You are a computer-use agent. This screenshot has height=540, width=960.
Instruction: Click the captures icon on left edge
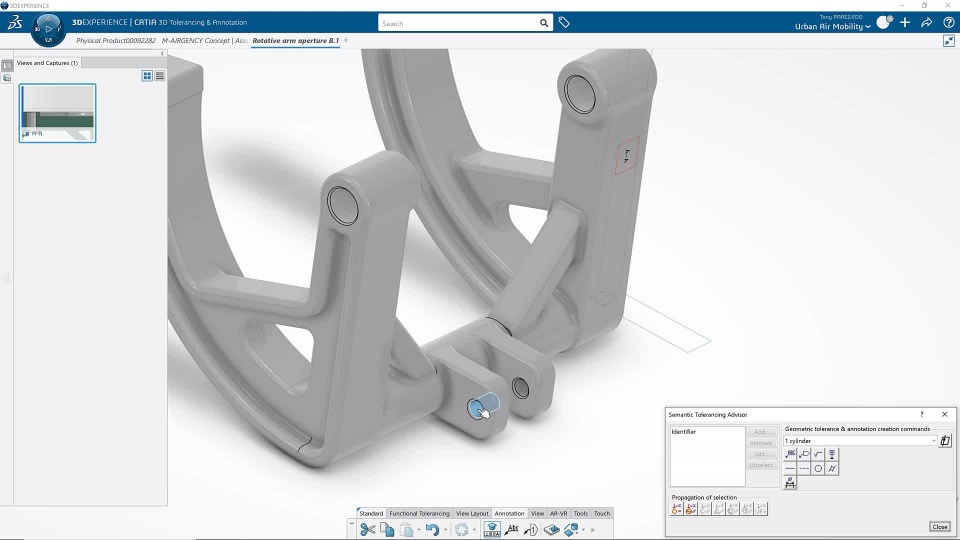7,78
